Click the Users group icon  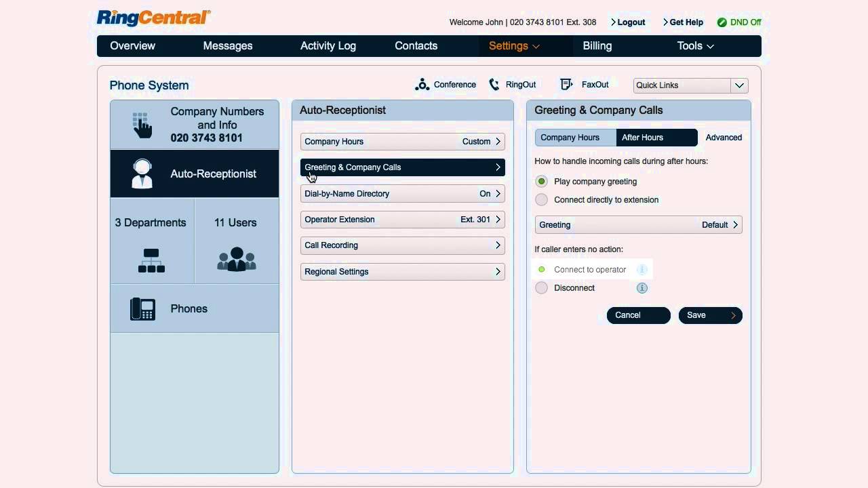point(236,260)
